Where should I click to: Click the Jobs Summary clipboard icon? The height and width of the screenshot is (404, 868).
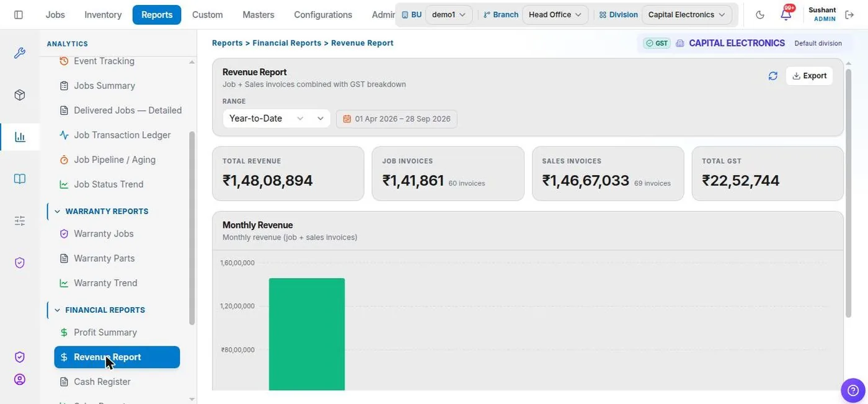tap(64, 86)
